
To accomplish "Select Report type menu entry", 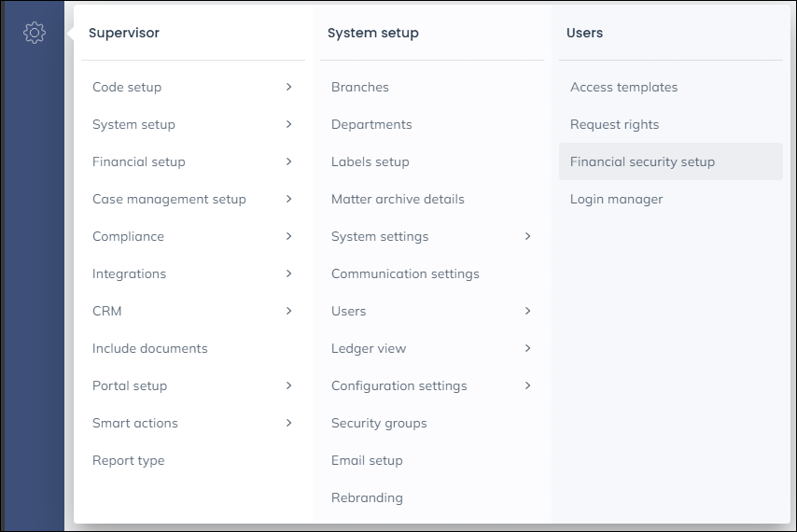I will click(x=128, y=460).
